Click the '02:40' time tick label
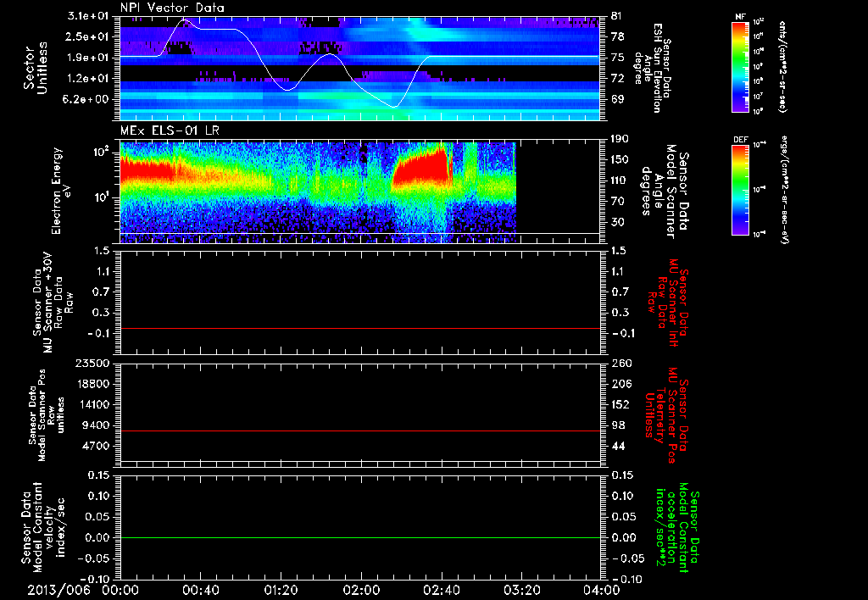Image resolution: width=868 pixels, height=600 pixels. coord(442,590)
